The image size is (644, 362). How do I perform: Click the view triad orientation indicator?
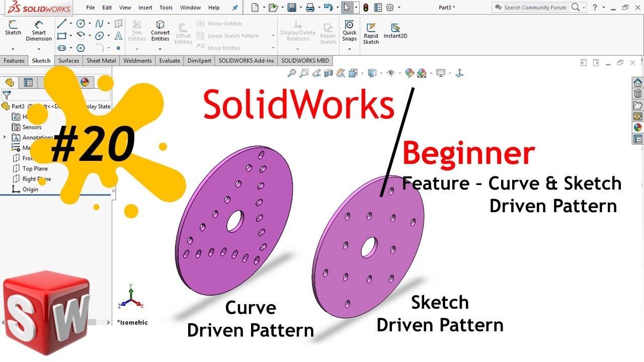pyautogui.click(x=131, y=297)
